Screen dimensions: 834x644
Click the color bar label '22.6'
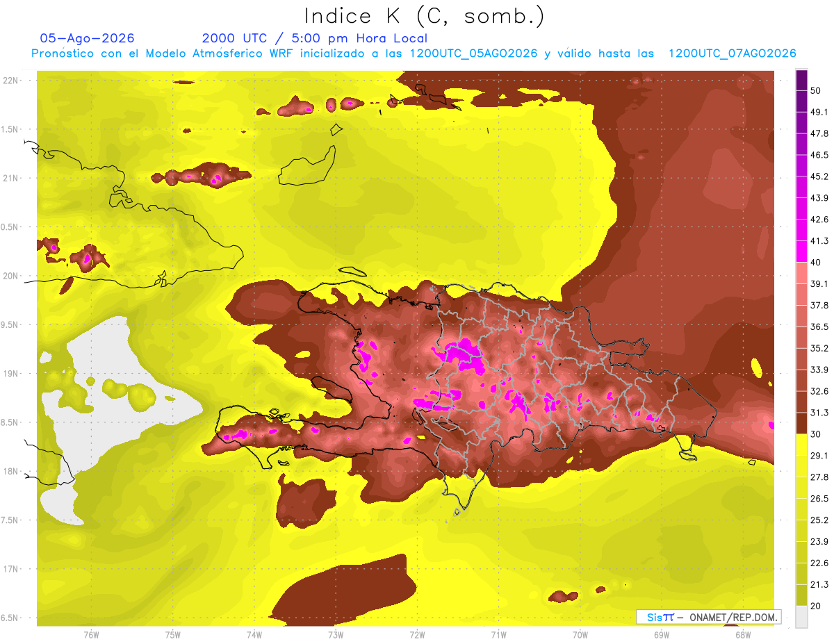819,563
